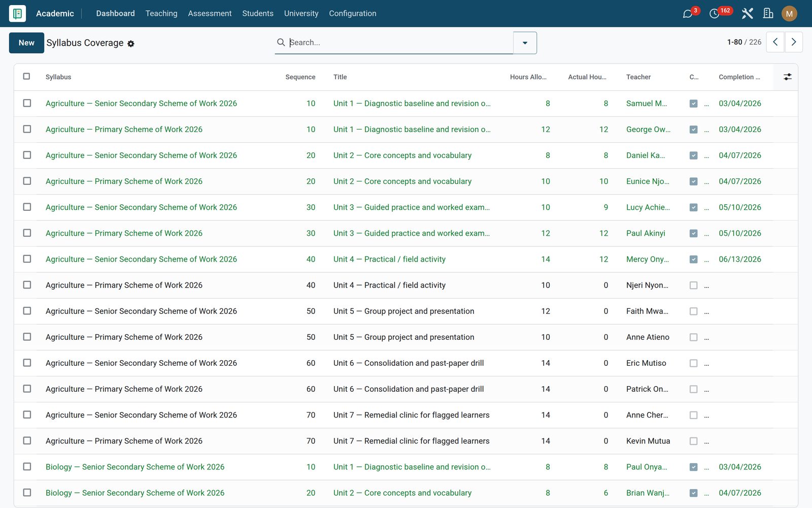This screenshot has width=812, height=508.
Task: Go to previous page of records
Action: point(775,42)
